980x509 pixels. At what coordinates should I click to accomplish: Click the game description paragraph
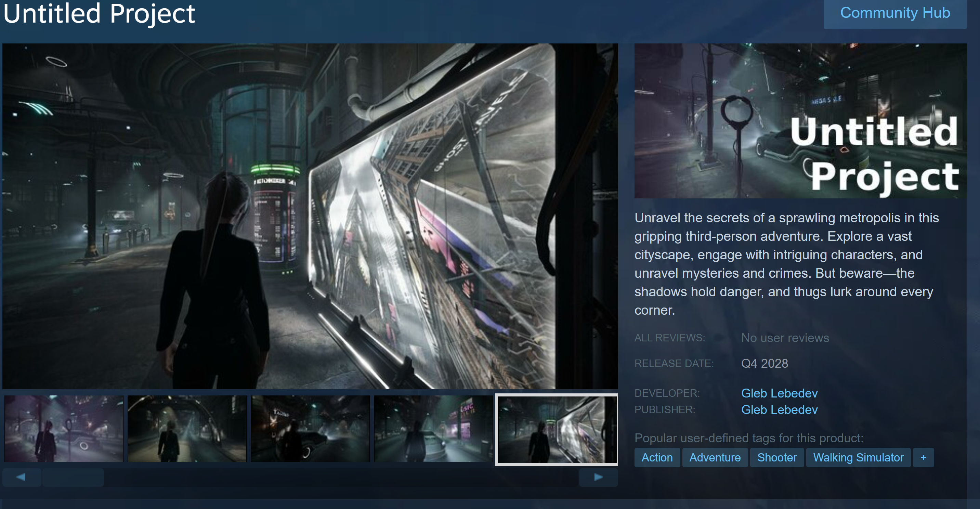(787, 264)
